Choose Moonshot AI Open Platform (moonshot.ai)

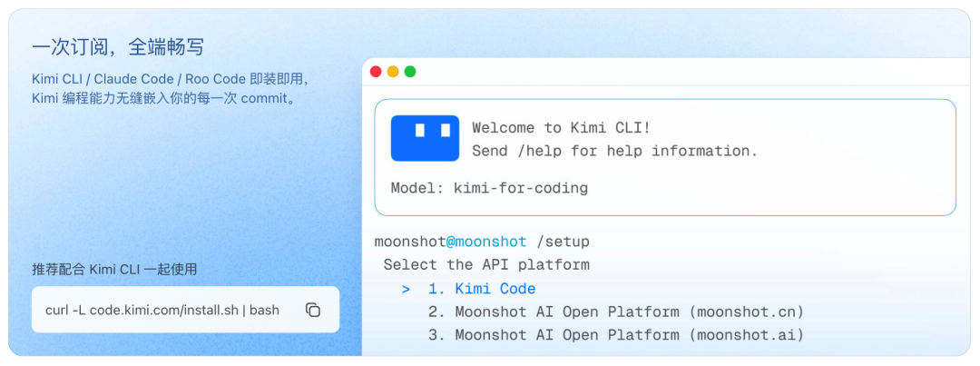(615, 335)
